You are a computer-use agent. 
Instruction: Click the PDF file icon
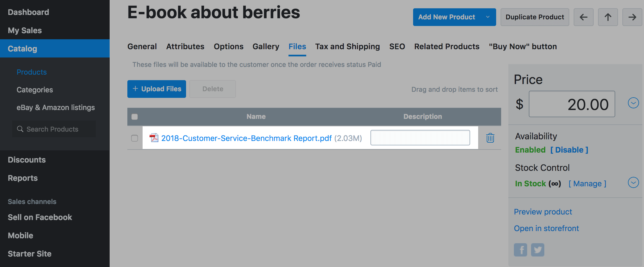tap(154, 138)
